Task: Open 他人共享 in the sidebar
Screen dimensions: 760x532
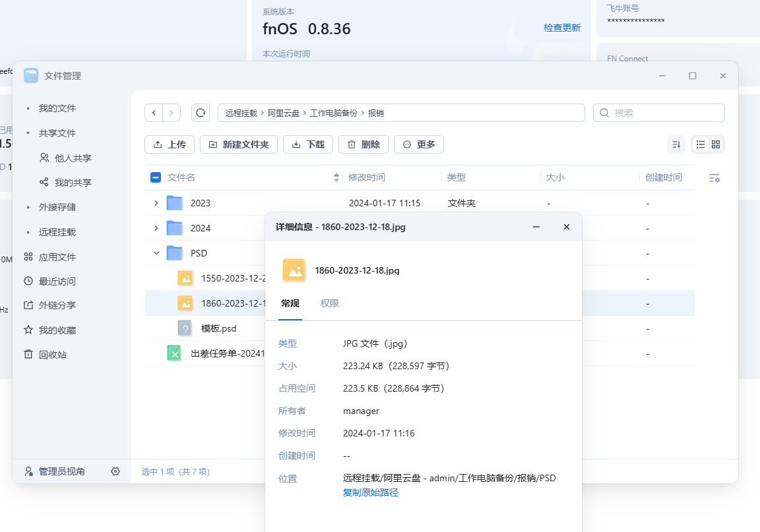Action: pyautogui.click(x=65, y=158)
